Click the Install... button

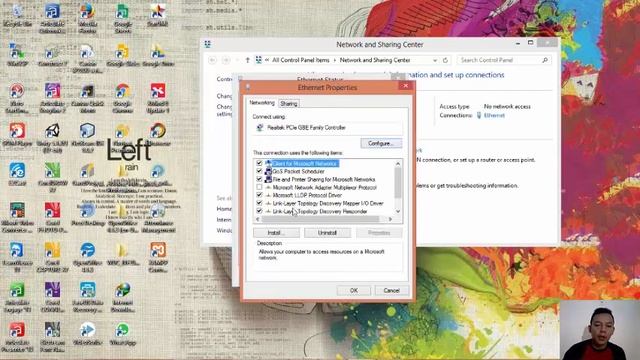pos(276,233)
